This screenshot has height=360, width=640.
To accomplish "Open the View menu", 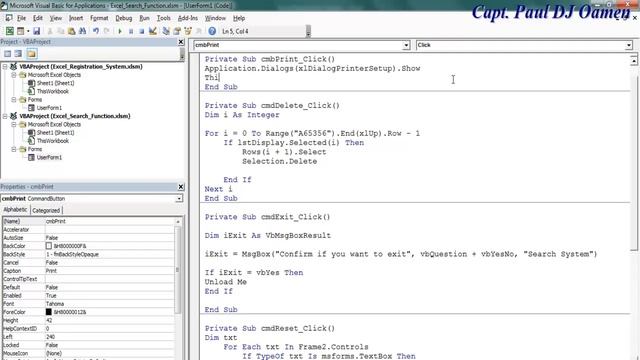I will 56,18.
